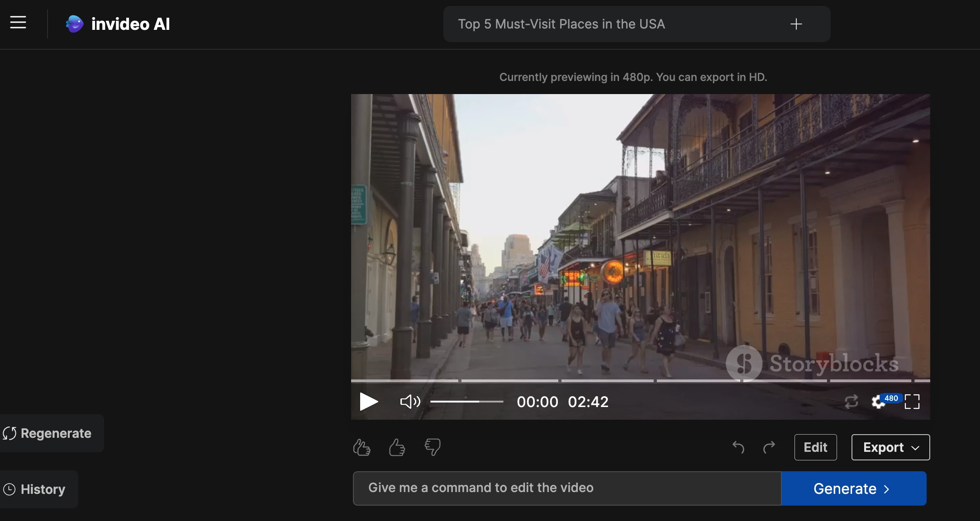The width and height of the screenshot is (980, 521).
Task: Give thumbs down rating
Action: (x=433, y=447)
